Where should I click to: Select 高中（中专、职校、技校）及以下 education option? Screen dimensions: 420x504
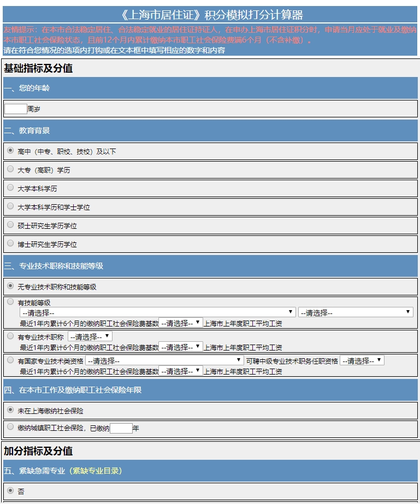tap(10, 151)
